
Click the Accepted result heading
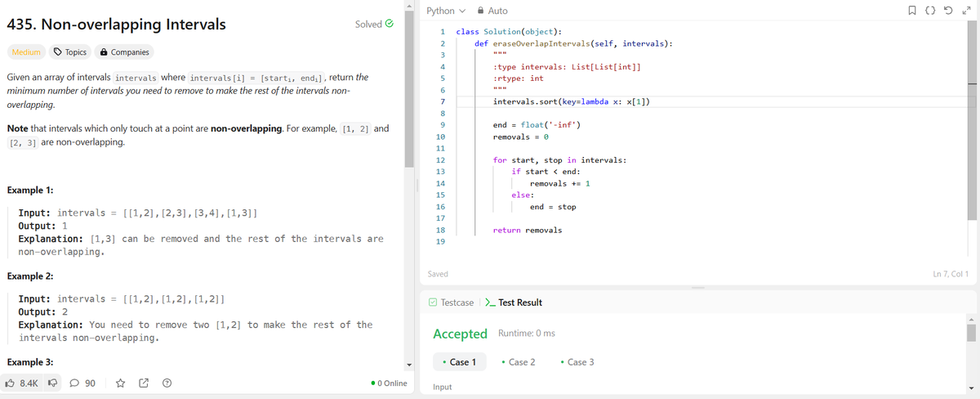pyautogui.click(x=460, y=334)
